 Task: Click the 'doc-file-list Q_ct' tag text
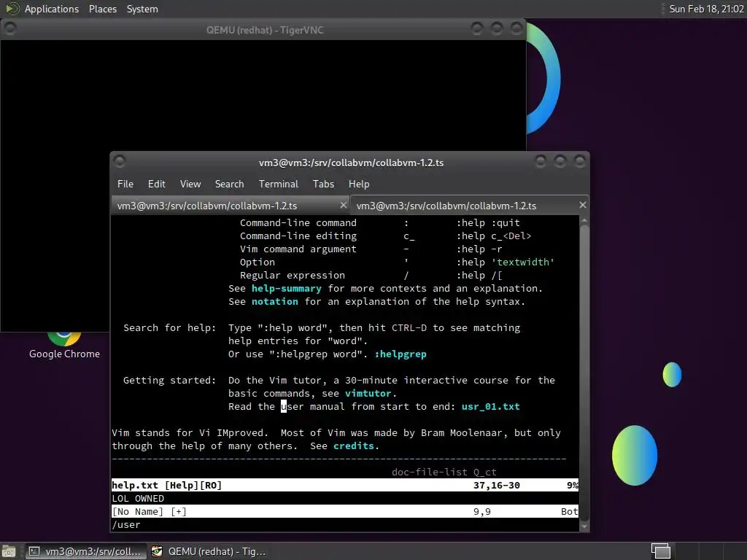(x=444, y=472)
